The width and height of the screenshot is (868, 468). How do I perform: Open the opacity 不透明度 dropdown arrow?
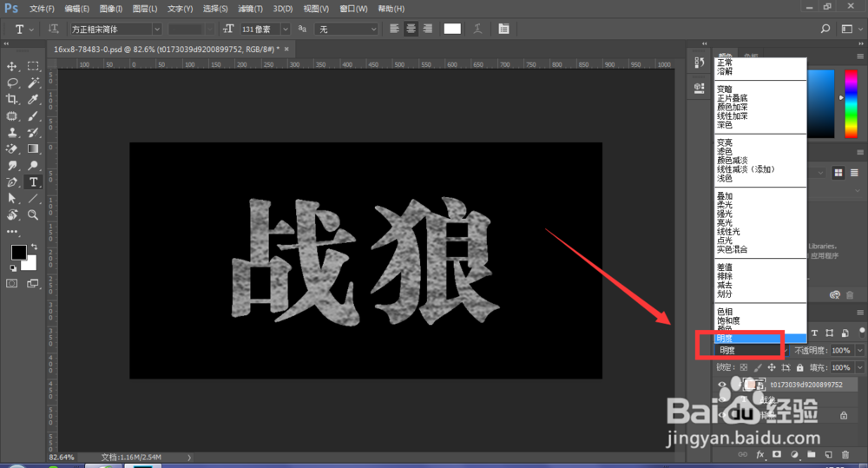859,351
